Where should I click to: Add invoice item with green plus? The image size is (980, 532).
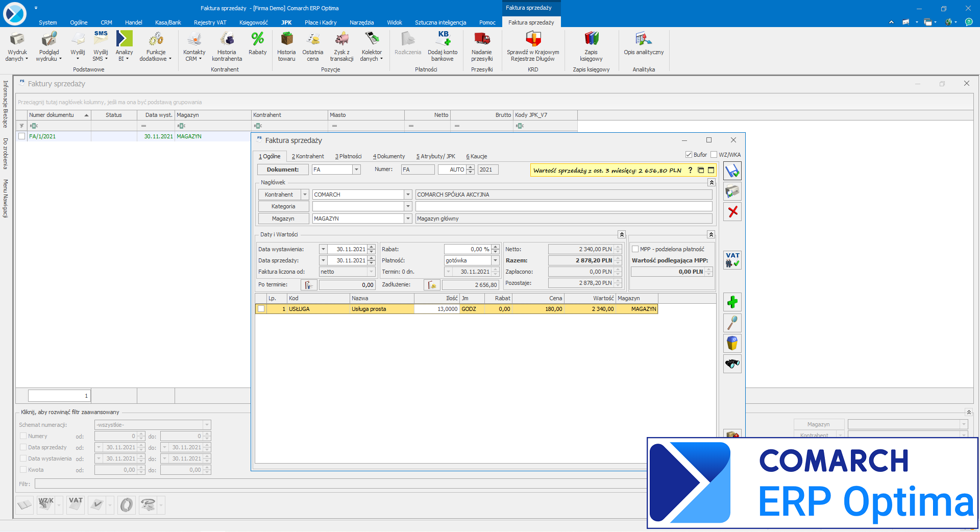point(732,302)
